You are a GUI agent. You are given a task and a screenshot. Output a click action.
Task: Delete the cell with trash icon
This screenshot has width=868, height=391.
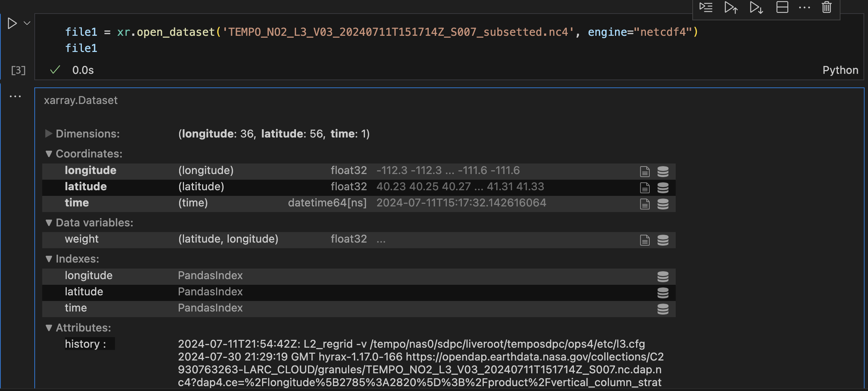pos(827,8)
